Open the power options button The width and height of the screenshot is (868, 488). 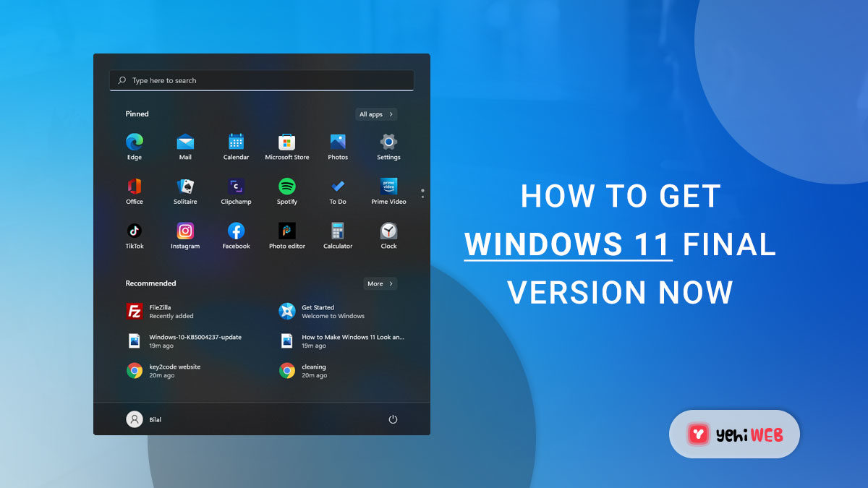click(393, 419)
